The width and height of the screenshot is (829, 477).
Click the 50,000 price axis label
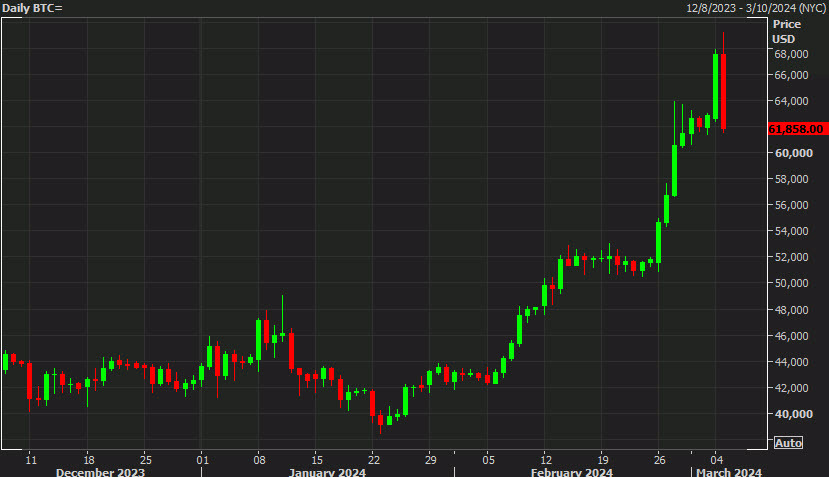[x=791, y=283]
